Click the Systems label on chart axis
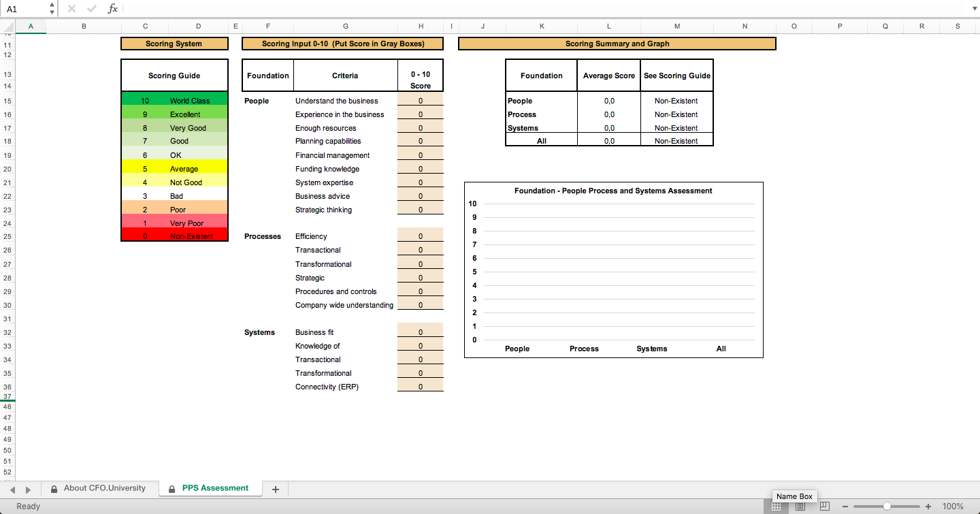 point(652,349)
